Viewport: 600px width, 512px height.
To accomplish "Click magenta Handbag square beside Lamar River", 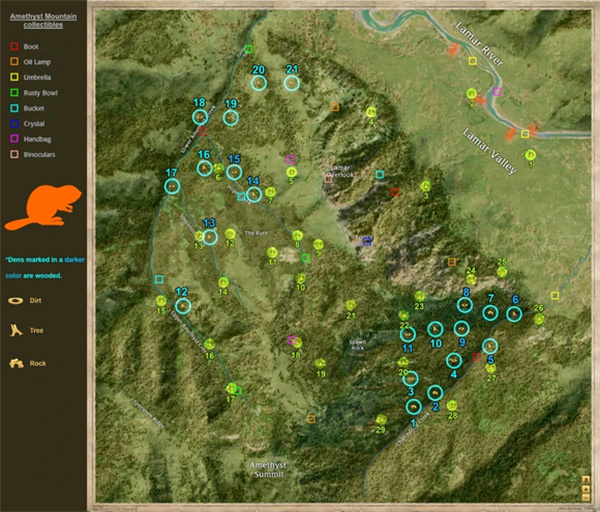I will [497, 92].
